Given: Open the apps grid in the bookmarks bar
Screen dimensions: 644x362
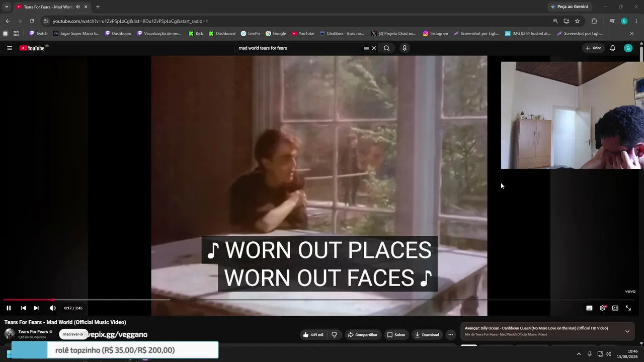Looking at the screenshot, I should coord(16,34).
